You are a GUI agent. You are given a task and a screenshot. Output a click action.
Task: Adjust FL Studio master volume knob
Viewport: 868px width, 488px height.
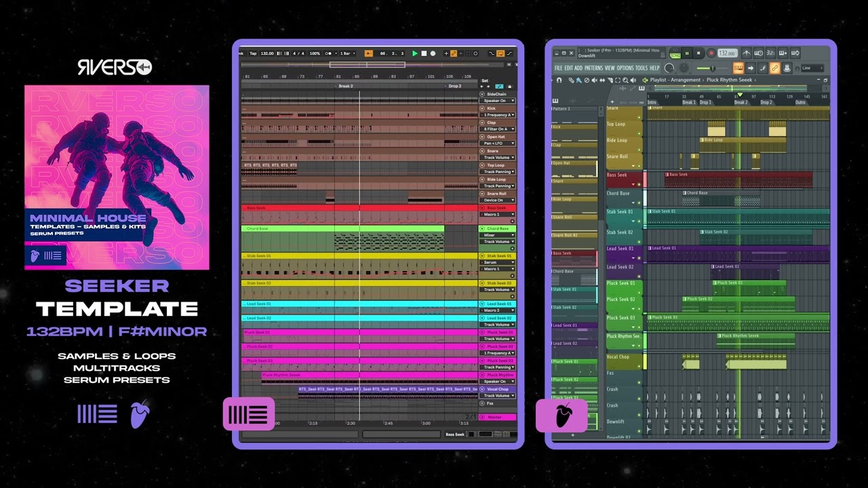click(669, 68)
